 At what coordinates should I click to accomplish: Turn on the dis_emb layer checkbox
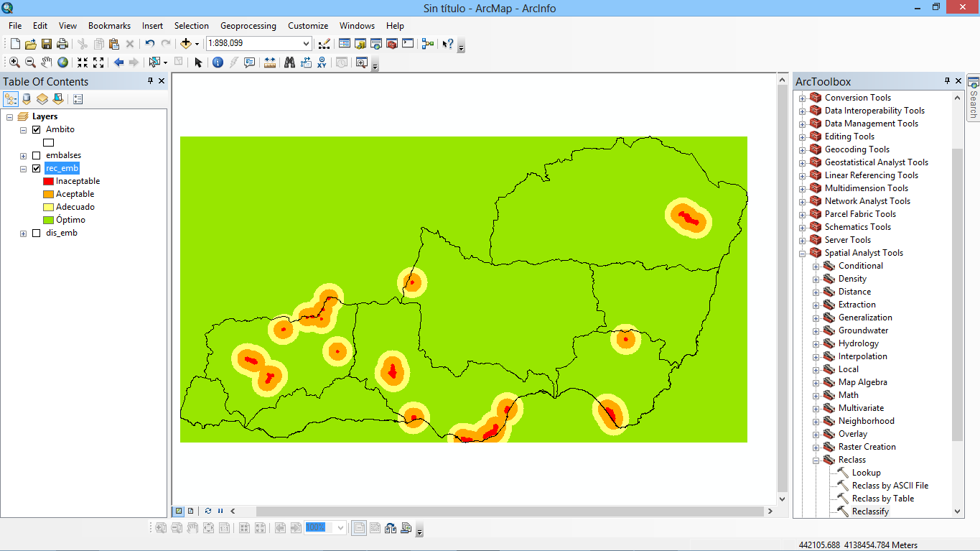click(x=37, y=233)
